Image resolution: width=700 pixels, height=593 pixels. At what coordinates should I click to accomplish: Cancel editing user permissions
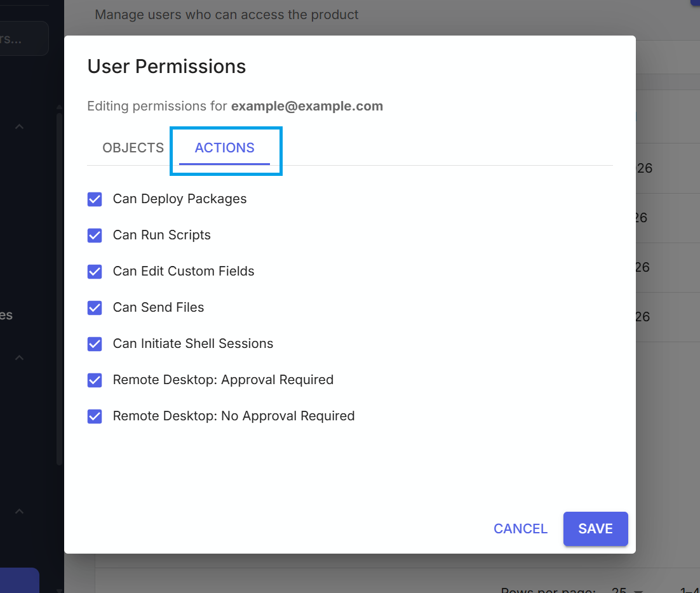[x=520, y=528]
